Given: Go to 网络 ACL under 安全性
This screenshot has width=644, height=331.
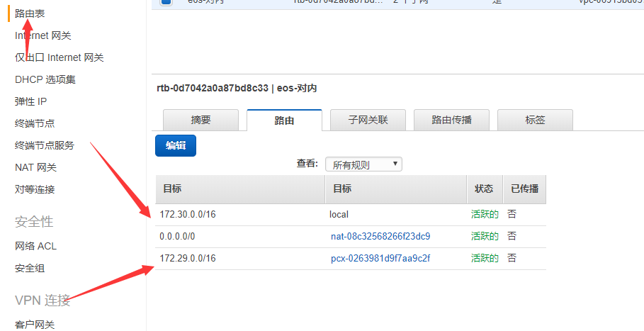Looking at the screenshot, I should 35,246.
